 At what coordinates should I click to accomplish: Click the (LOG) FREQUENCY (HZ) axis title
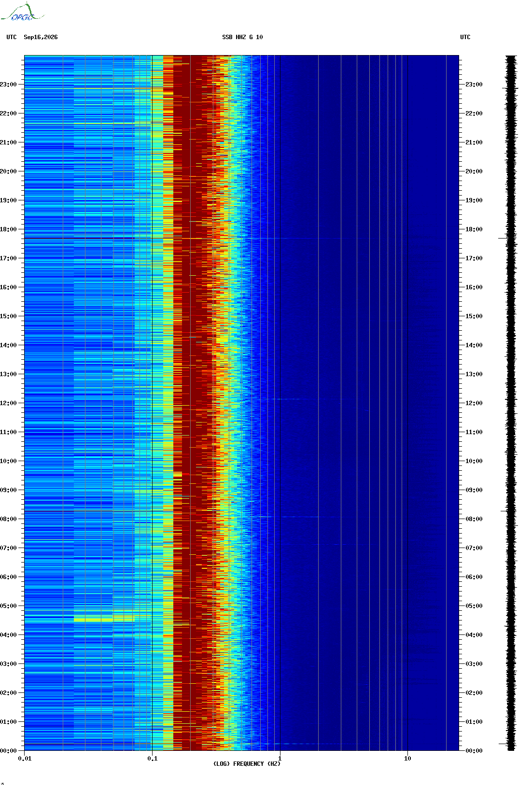(x=247, y=764)
